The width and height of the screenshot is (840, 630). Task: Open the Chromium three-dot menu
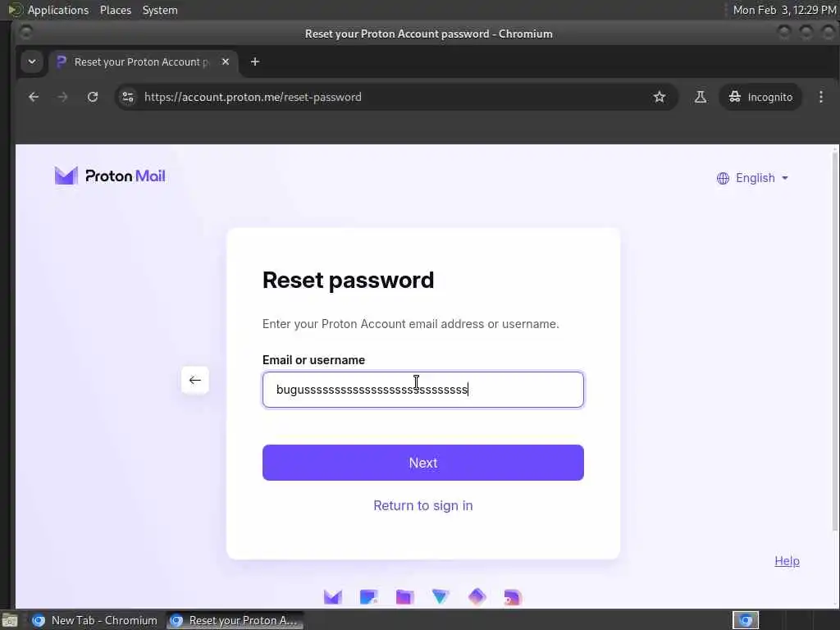coord(820,97)
